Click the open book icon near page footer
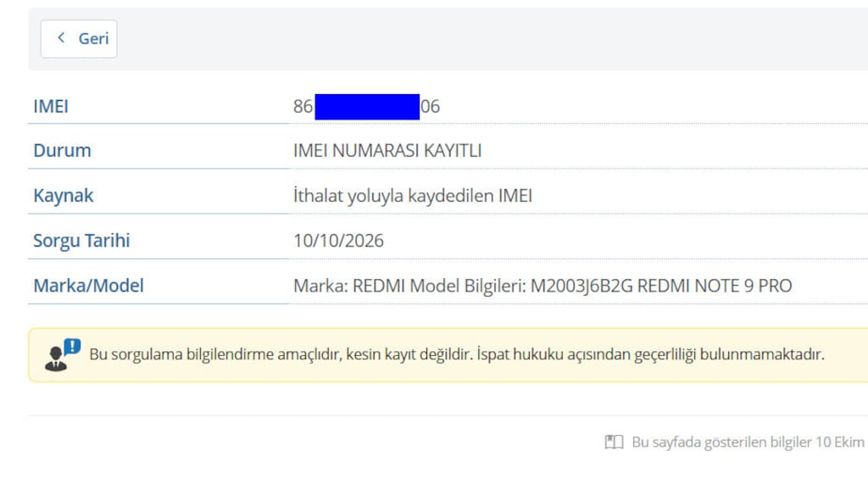The image size is (868, 479). coord(614,442)
